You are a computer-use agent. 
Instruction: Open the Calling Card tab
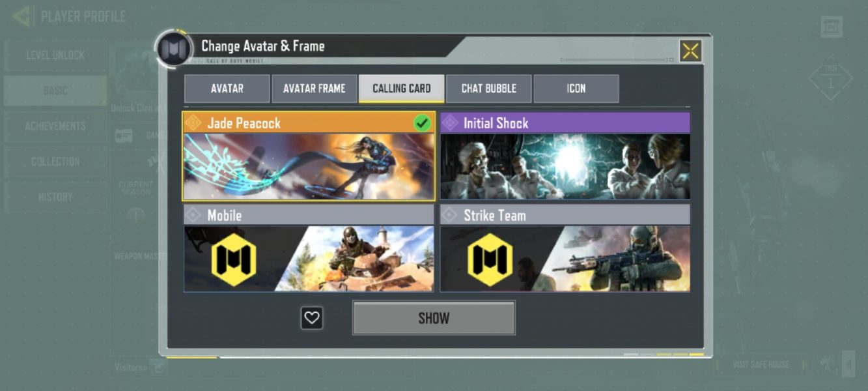click(401, 89)
